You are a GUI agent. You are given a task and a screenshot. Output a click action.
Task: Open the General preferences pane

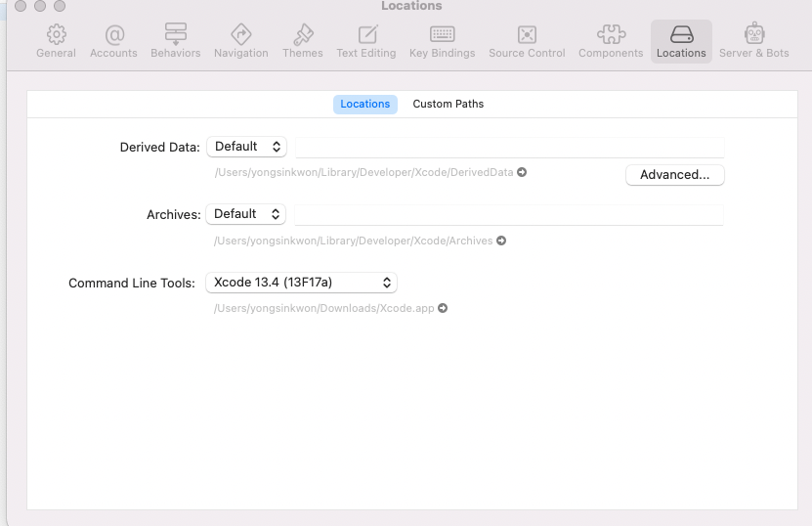(x=56, y=41)
